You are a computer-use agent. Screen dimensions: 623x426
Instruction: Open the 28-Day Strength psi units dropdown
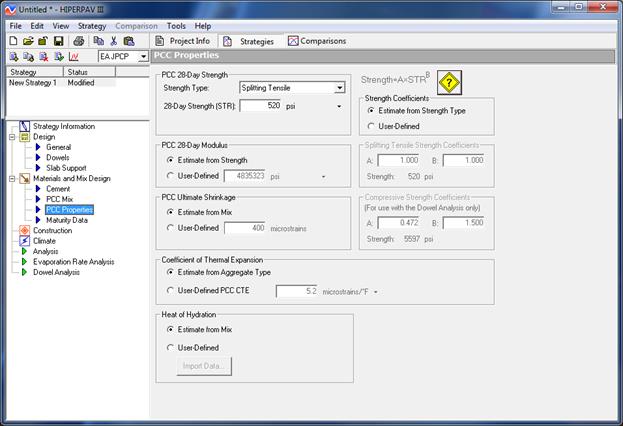click(x=339, y=106)
